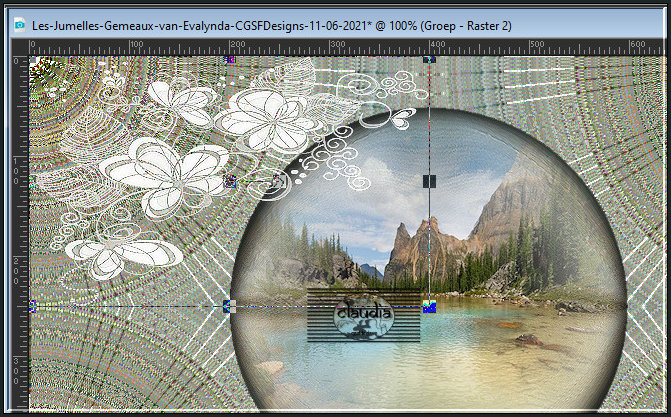Click the 300 mark on horizontal ruler
This screenshot has height=417, width=671.
(x=338, y=44)
